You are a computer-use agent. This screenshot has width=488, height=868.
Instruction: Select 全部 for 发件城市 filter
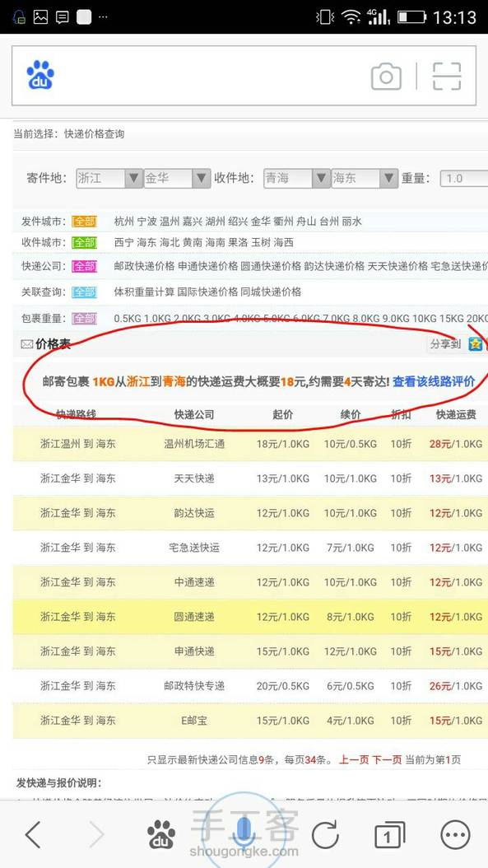(84, 222)
